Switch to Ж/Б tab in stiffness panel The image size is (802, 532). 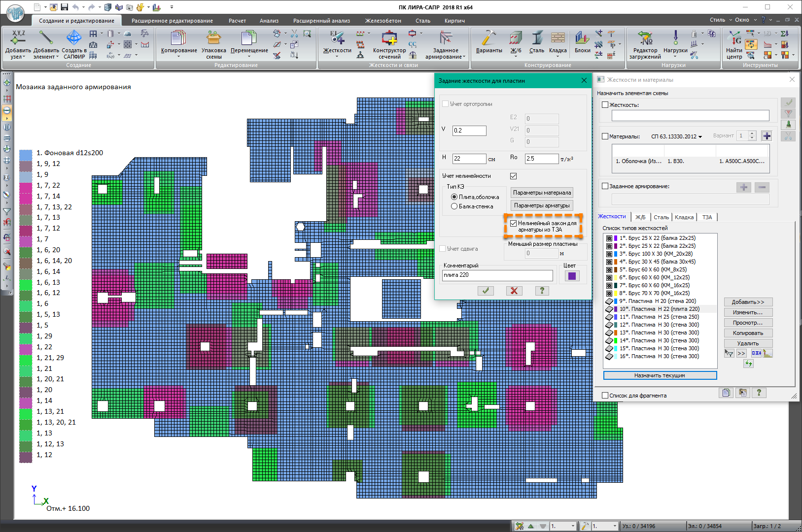(640, 217)
